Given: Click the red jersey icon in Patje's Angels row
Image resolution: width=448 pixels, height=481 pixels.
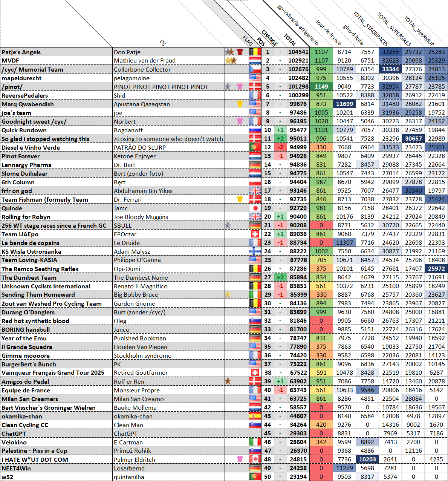Looking at the screenshot, I should 240,52.
